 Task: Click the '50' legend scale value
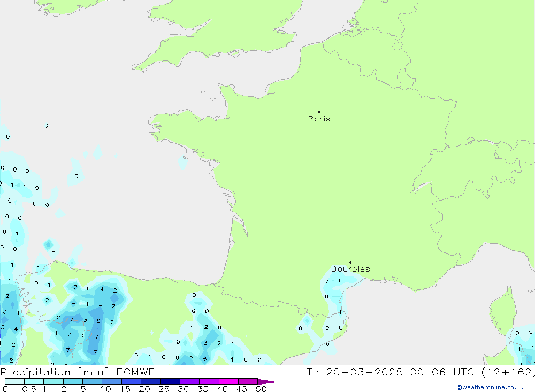[261, 389]
